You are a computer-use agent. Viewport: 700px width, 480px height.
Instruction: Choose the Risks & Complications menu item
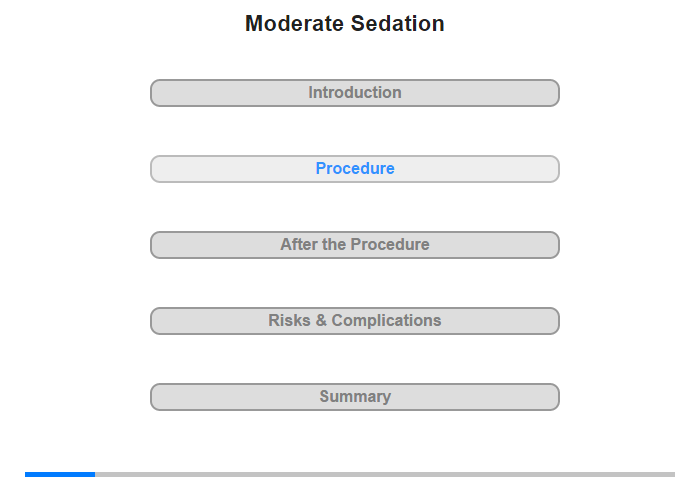click(355, 321)
